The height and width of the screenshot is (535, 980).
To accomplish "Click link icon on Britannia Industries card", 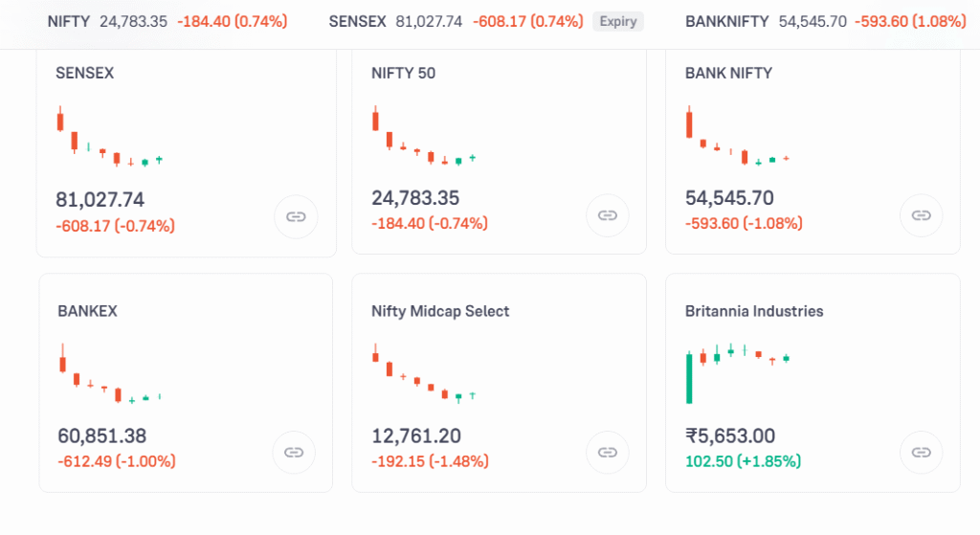I will pyautogui.click(x=921, y=452).
